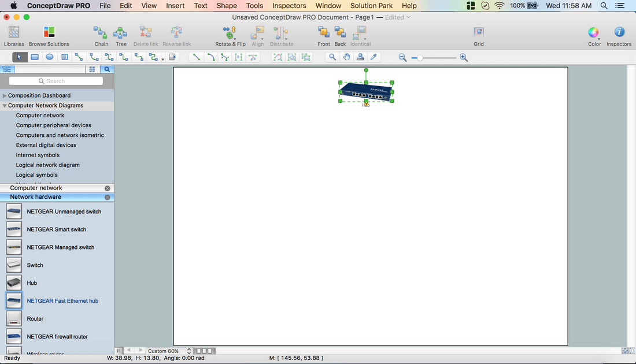Viewport: 636px width, 364px height.
Task: Open the Custom 60% zoom dropdown
Action: 169,351
